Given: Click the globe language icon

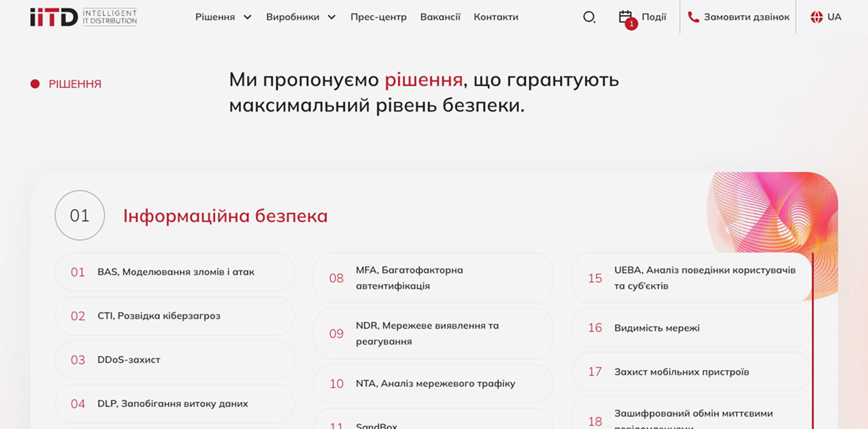Looking at the screenshot, I should [x=817, y=17].
